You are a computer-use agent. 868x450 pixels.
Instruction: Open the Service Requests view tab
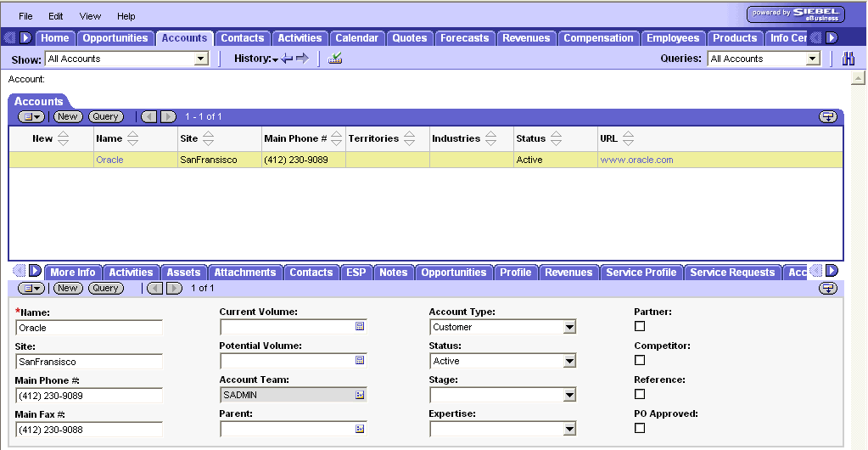(732, 273)
